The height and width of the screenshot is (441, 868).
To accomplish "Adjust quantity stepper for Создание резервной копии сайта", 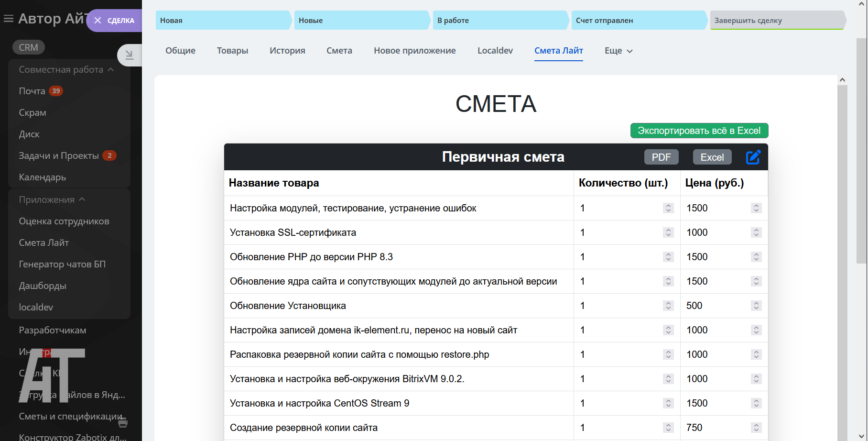I will pos(668,428).
